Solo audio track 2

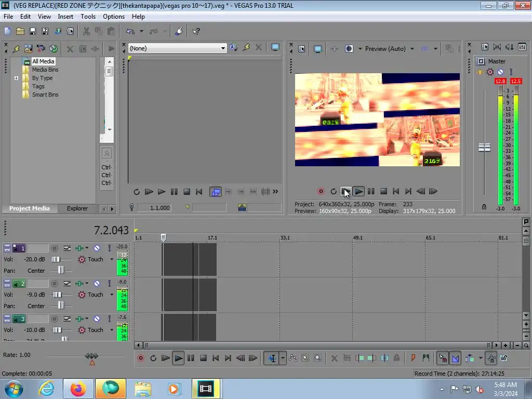109,283
